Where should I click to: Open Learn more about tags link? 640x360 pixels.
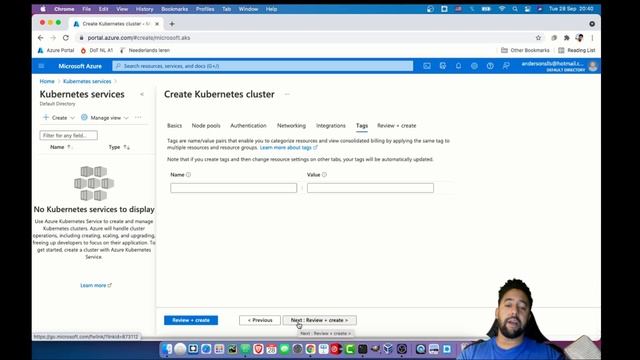tap(288, 148)
